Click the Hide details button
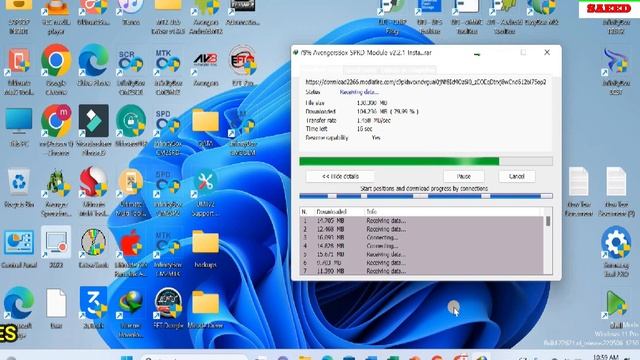The width and height of the screenshot is (640, 360). 340,176
